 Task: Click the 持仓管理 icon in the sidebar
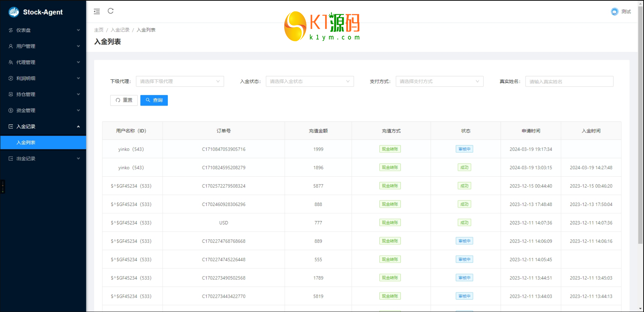click(11, 94)
